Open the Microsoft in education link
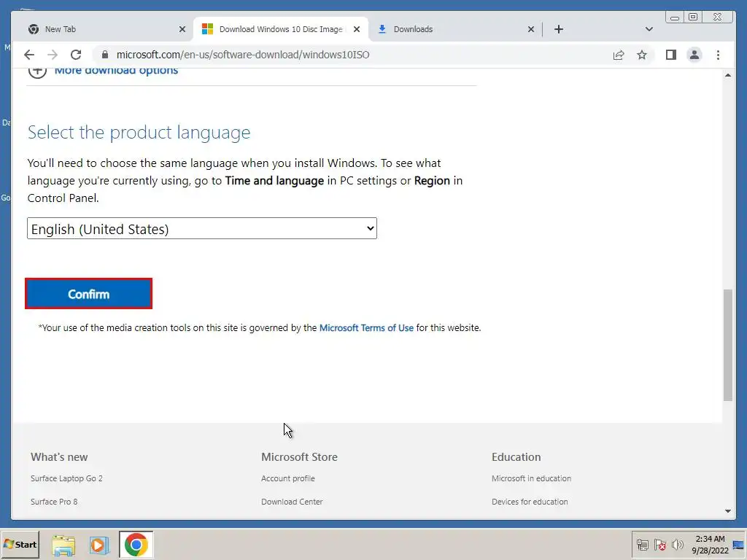 pyautogui.click(x=531, y=478)
